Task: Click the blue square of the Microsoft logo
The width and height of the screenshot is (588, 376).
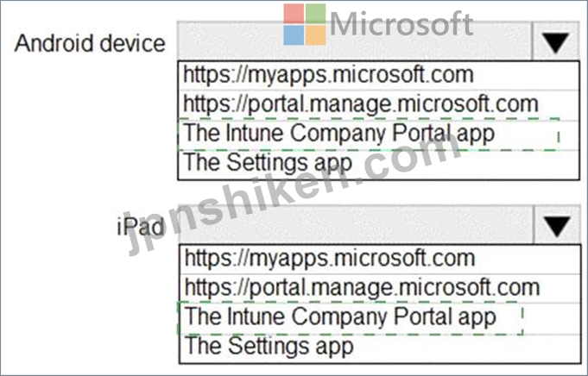Action: point(294,35)
